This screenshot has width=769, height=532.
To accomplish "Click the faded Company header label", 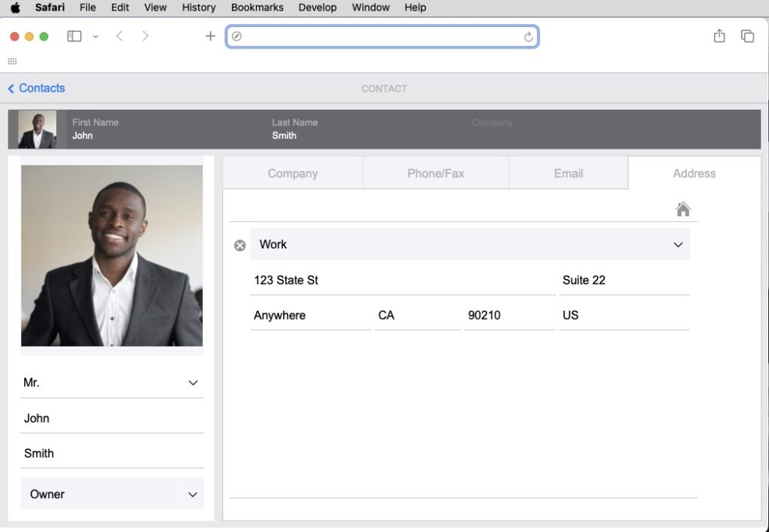I will 491,122.
